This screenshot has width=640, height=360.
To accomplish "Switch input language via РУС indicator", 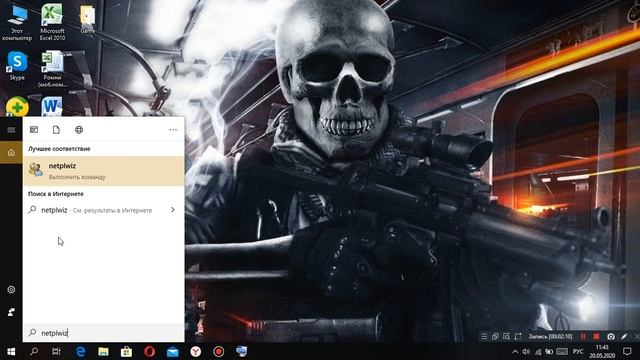I will [578, 351].
